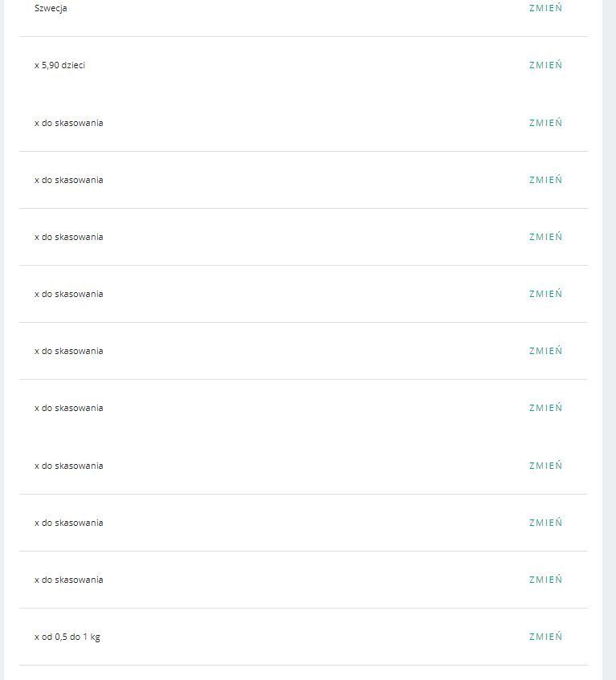Select the third 'x do skasowania' label
The image size is (616, 680).
click(x=68, y=237)
